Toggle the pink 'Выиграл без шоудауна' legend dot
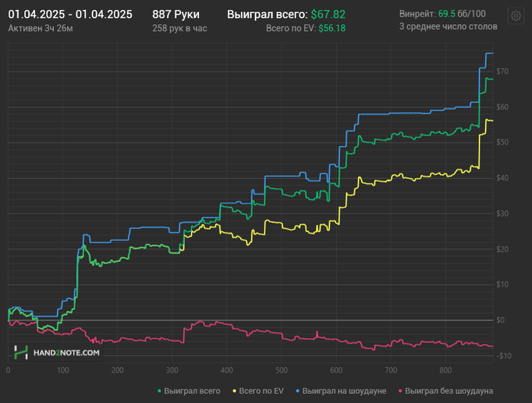This screenshot has height=403, width=532. (401, 391)
